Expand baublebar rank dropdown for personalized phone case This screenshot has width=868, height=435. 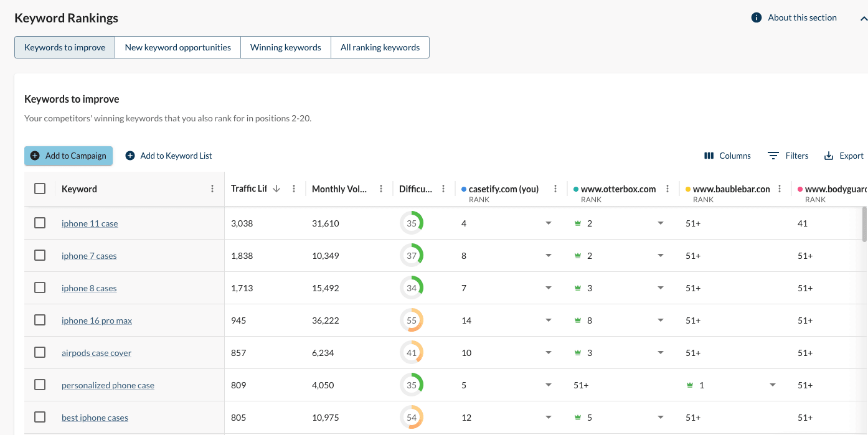pyautogui.click(x=773, y=385)
